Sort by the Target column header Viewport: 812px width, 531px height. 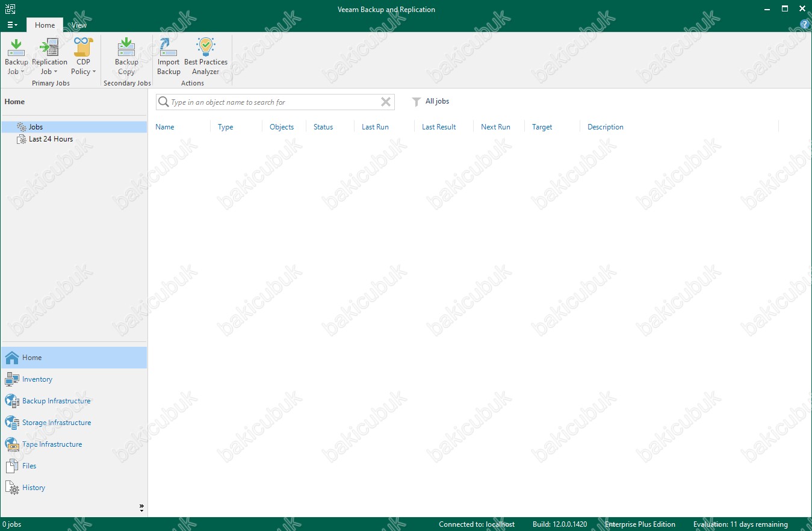tap(542, 127)
